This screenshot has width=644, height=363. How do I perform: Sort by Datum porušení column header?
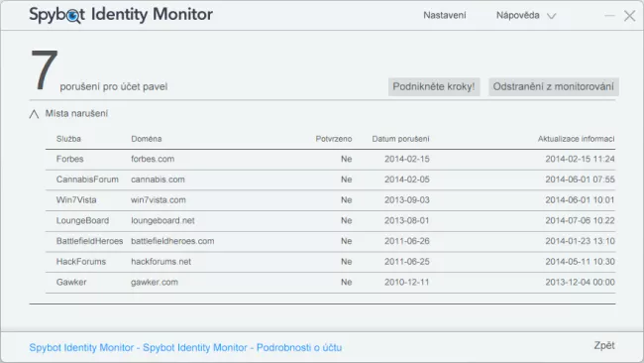[400, 139]
